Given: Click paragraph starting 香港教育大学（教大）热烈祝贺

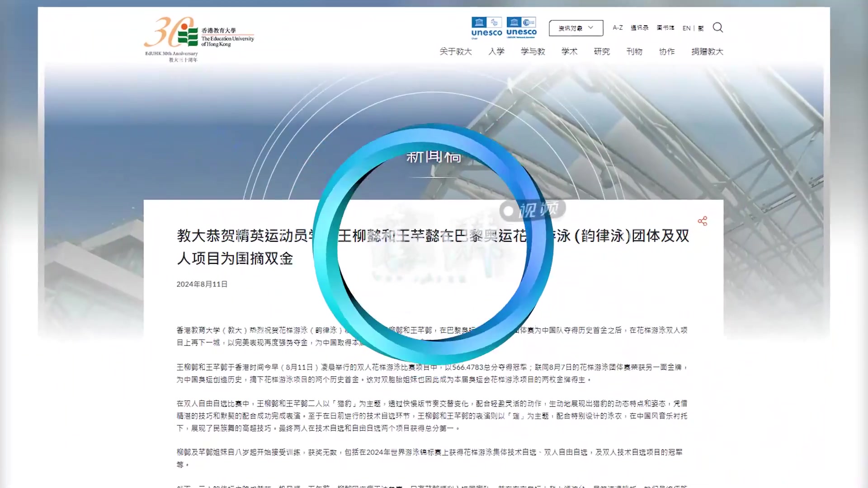Looking at the screenshot, I should [x=432, y=336].
